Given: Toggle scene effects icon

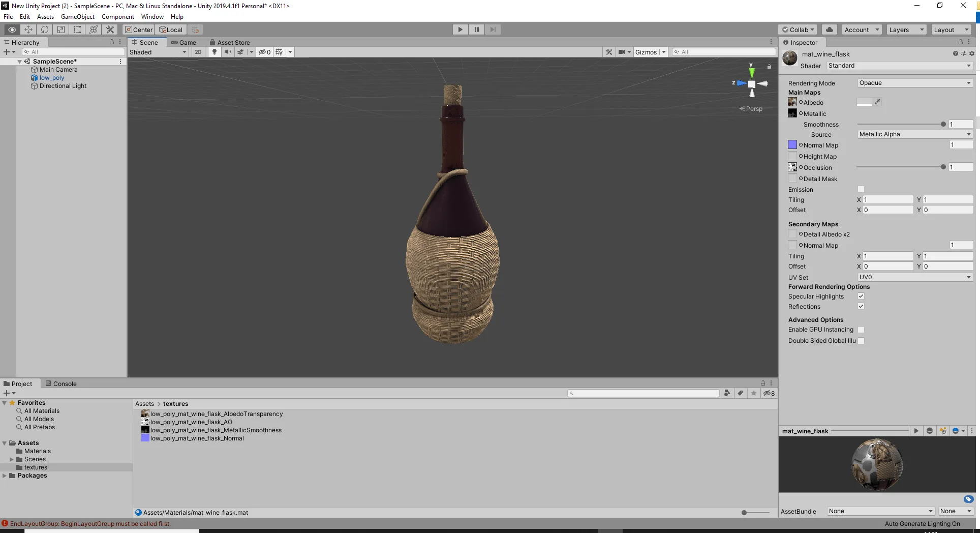Looking at the screenshot, I should coord(240,52).
